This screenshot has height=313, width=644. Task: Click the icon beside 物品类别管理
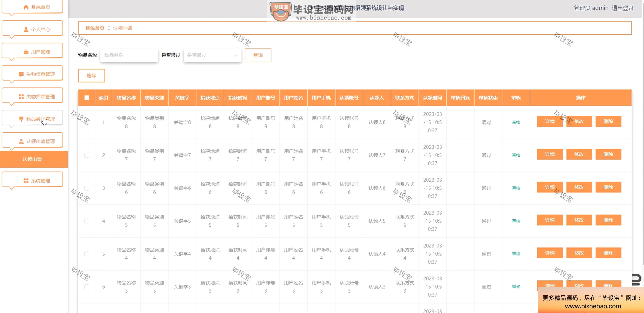click(21, 119)
